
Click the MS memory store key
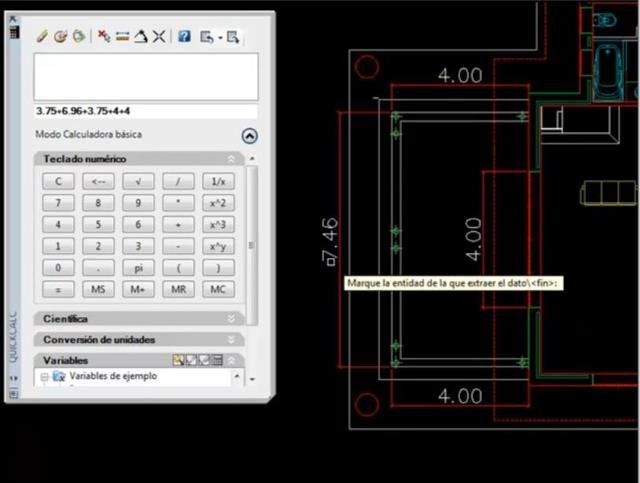click(98, 289)
